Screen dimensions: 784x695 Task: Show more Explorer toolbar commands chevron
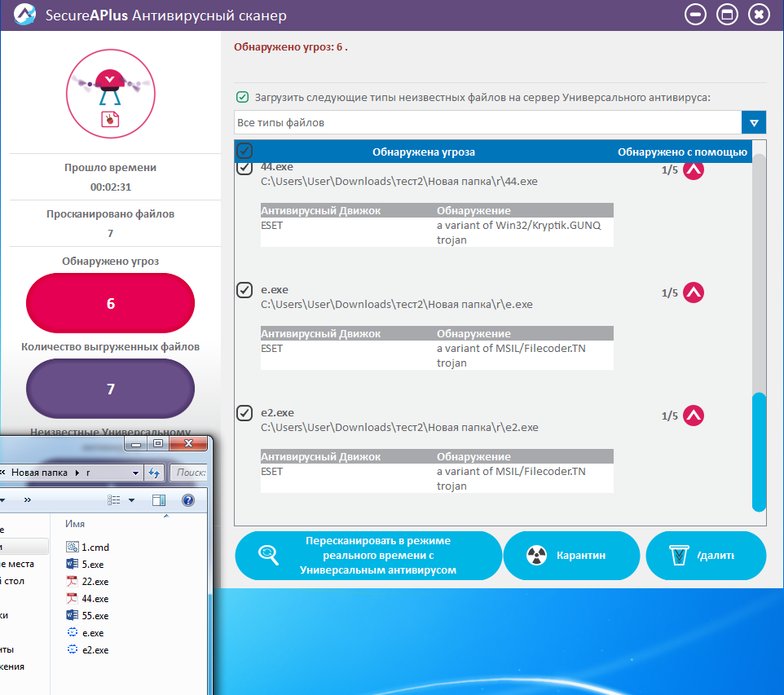28,500
